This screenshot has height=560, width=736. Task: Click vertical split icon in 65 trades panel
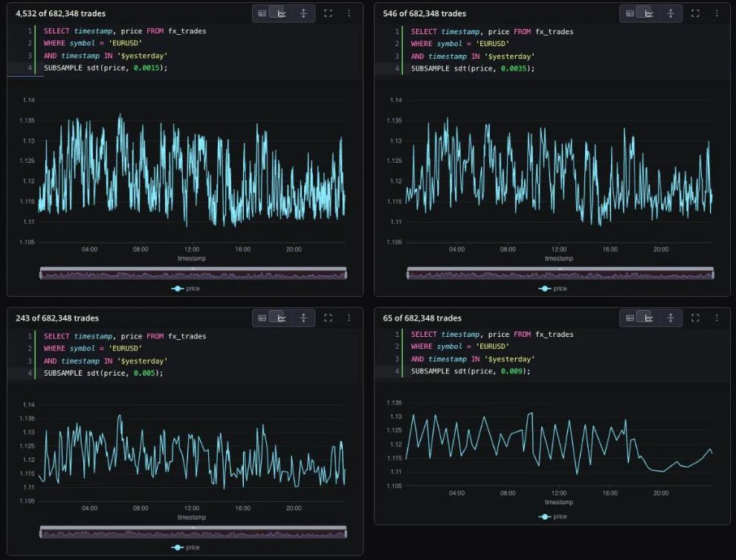click(671, 318)
